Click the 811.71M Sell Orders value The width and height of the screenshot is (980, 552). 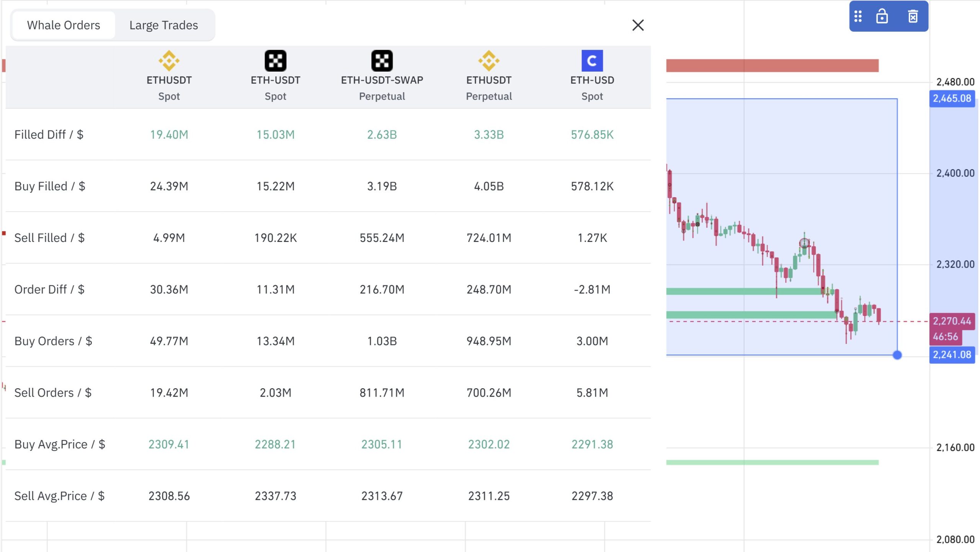(382, 393)
